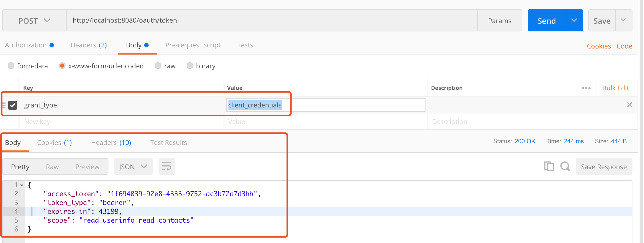Expand the Send button dropdown arrow
644x243 pixels.
[574, 21]
